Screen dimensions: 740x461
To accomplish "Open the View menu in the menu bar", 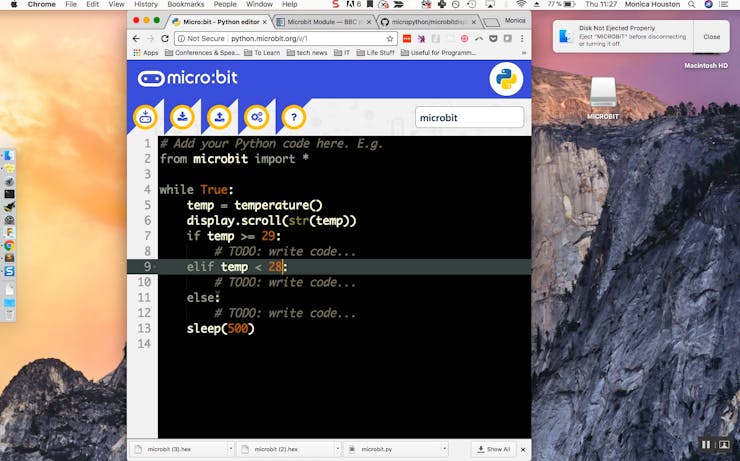I will [x=116, y=4].
